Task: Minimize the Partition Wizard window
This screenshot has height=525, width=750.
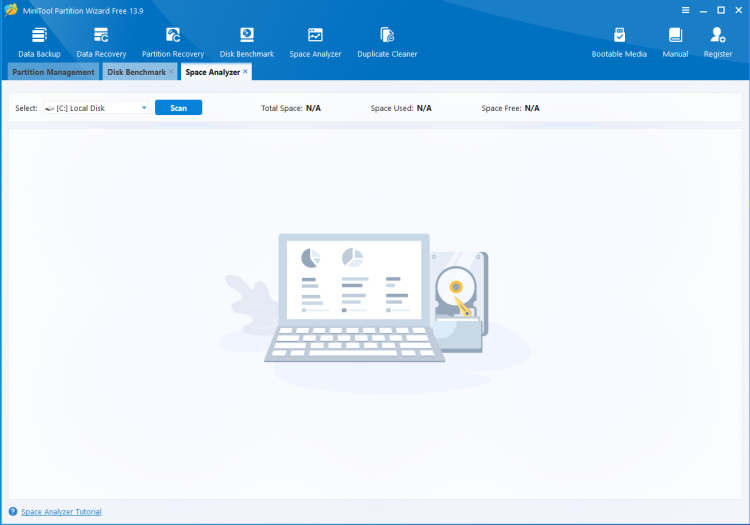Action: (703, 10)
